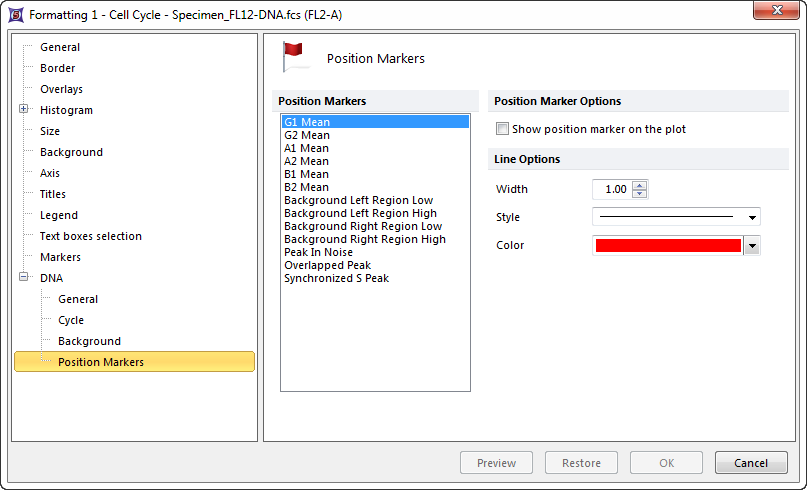This screenshot has width=807, height=490.
Task: Select the Cycle item under DNA
Action: click(x=71, y=320)
